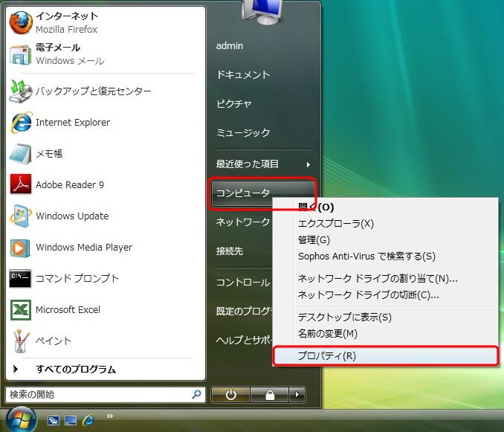Viewport: 504px width, 432px height.
Task: Launch ペイント paint icon
Action: 21,341
